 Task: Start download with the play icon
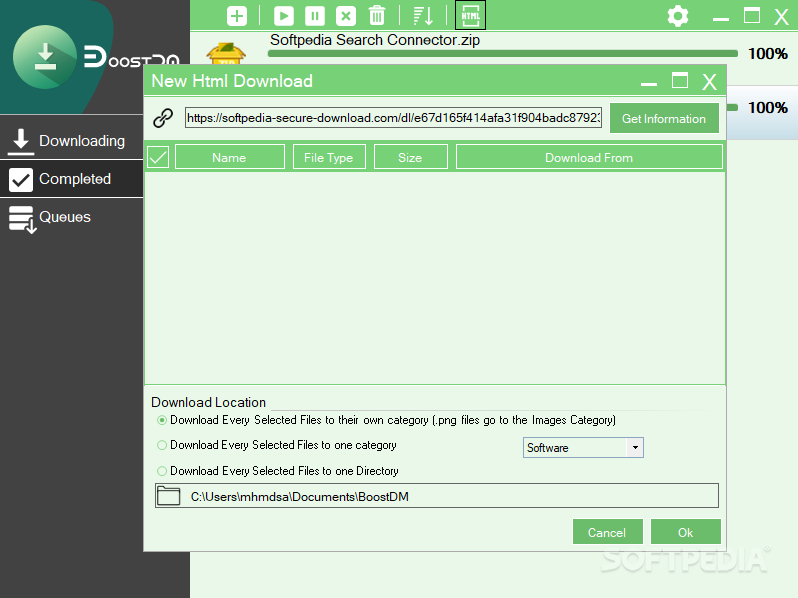point(283,16)
